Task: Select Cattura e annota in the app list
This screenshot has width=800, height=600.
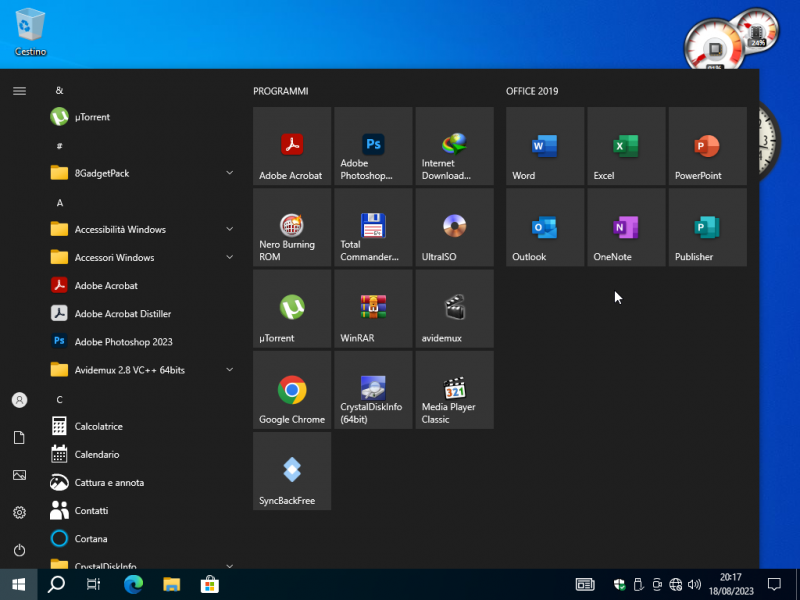Action: (x=109, y=482)
